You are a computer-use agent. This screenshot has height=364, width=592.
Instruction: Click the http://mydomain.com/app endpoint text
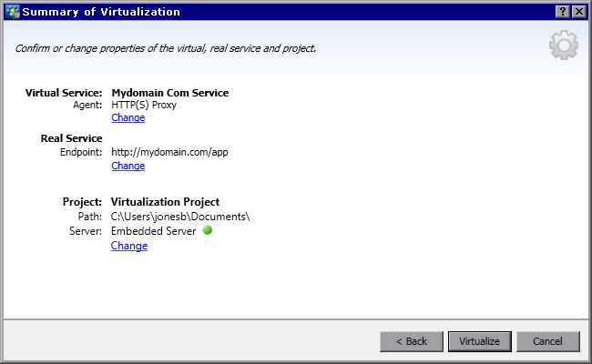tap(169, 152)
